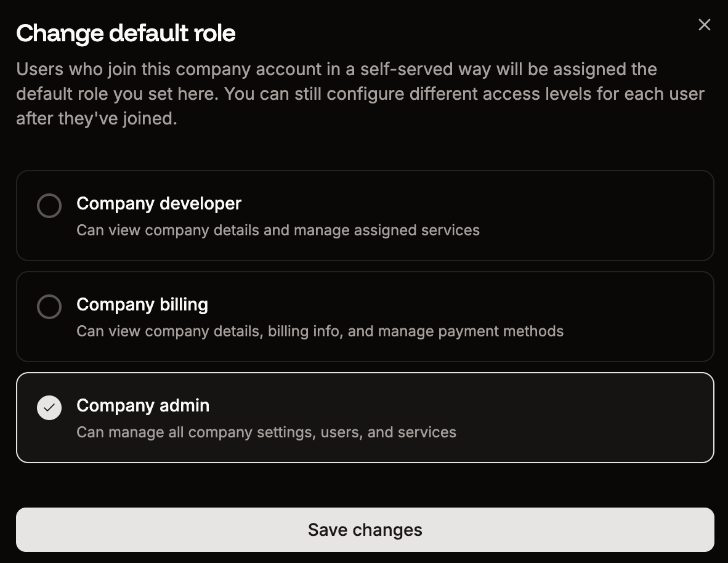Click the empty circle beside Company billing
The height and width of the screenshot is (563, 728).
coord(49,307)
